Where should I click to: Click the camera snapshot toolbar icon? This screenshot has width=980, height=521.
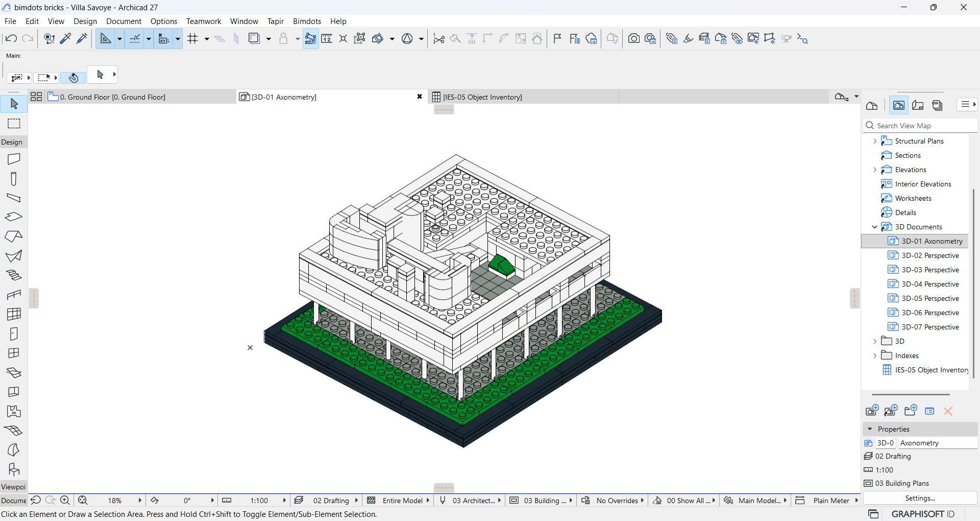633,38
